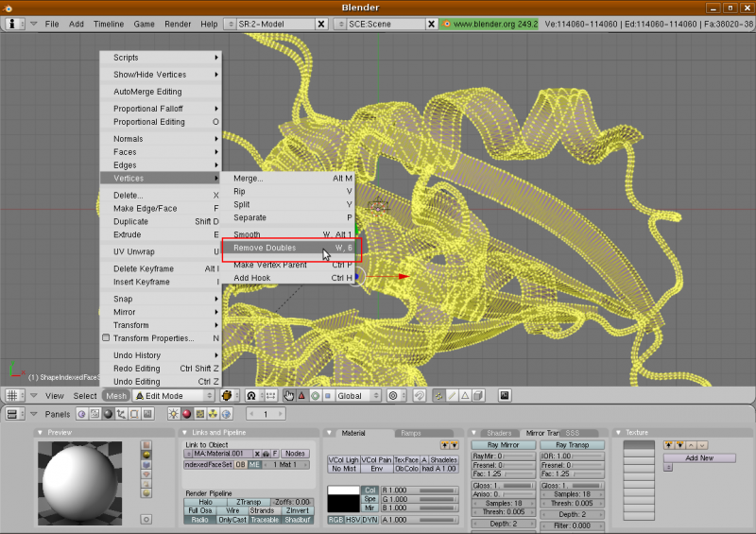
Task: Click the Nodes button
Action: (x=296, y=454)
